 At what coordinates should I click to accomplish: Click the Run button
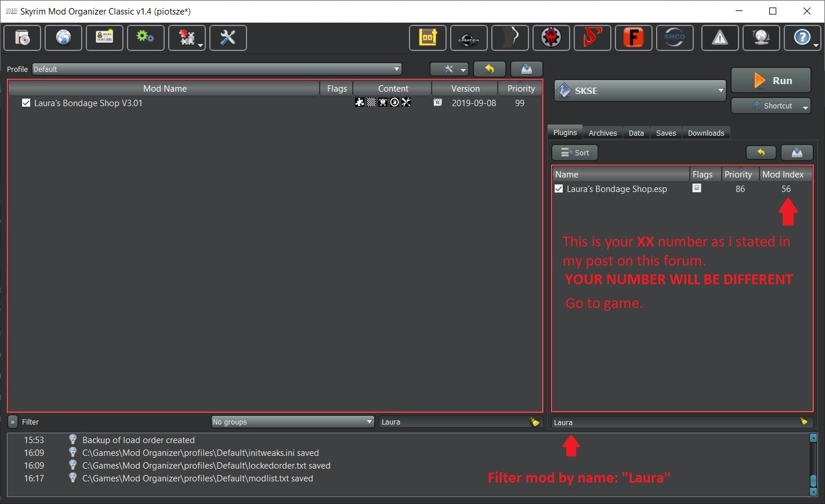tap(771, 81)
